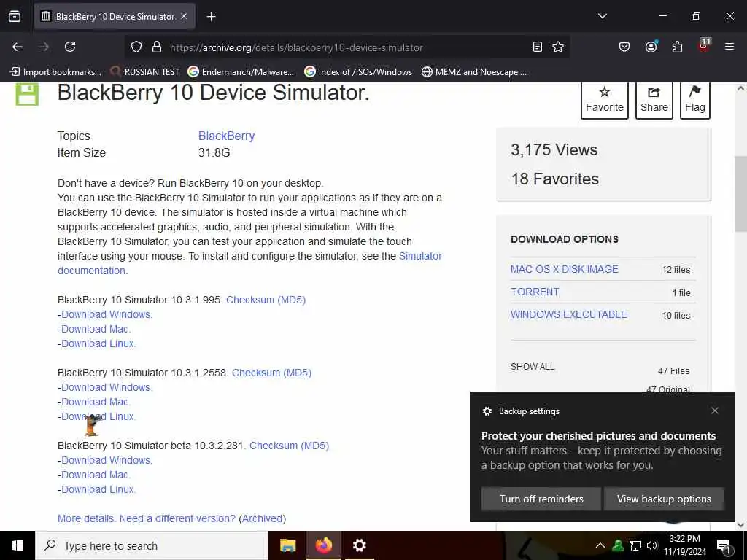Open Import bookmarks bookmark
Screen dimensions: 747x560
click(55, 72)
